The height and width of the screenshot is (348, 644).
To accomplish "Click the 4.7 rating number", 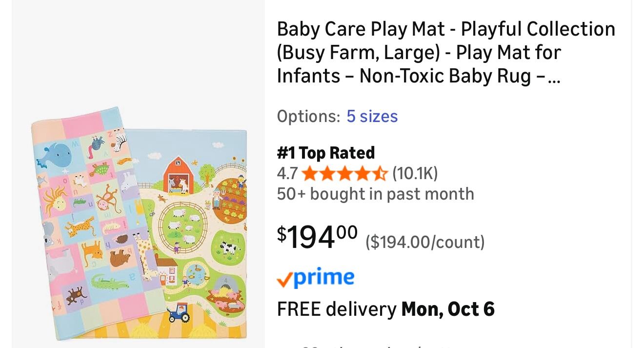I will point(288,173).
